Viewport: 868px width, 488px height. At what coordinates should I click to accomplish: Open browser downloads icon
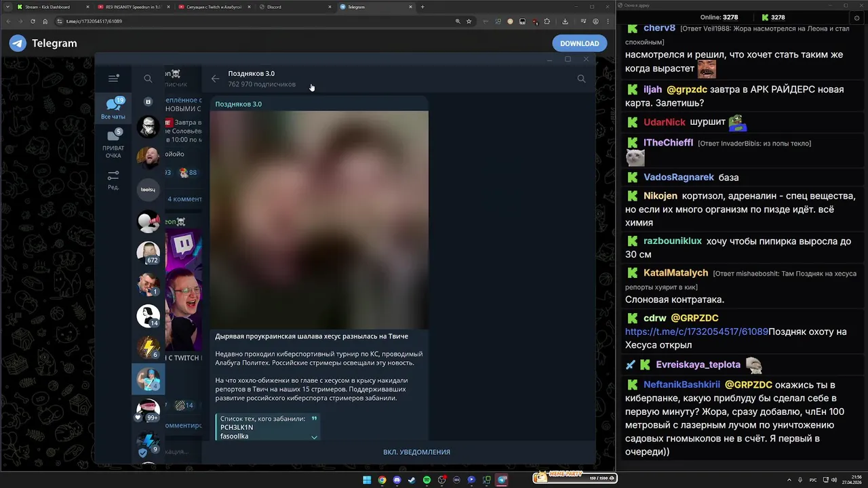(x=565, y=21)
